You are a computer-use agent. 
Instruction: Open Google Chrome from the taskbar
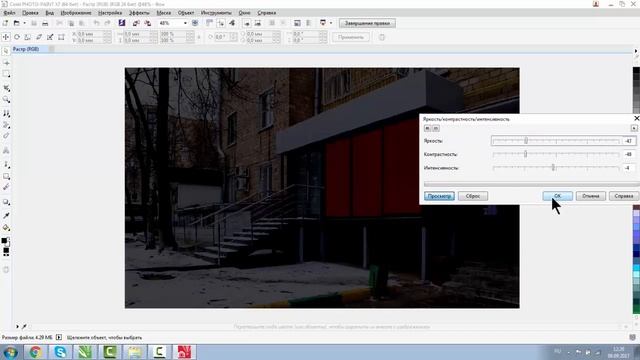36,352
